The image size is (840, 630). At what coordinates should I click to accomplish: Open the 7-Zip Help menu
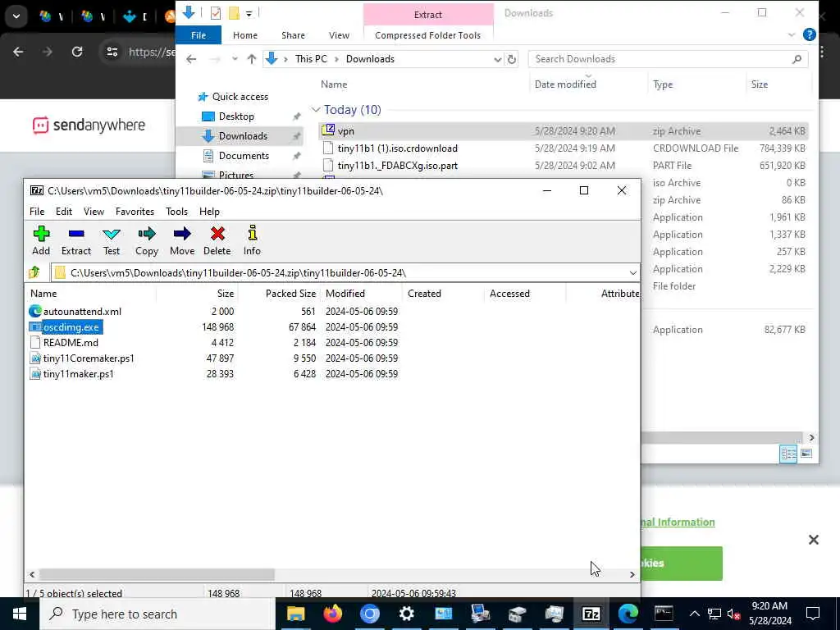click(209, 212)
